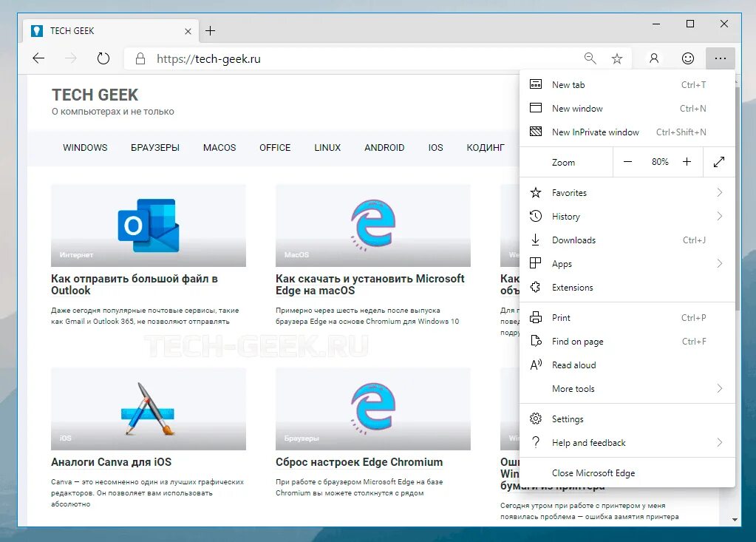The width and height of the screenshot is (756, 542).
Task: Click the New window menu icon
Action: 536,107
